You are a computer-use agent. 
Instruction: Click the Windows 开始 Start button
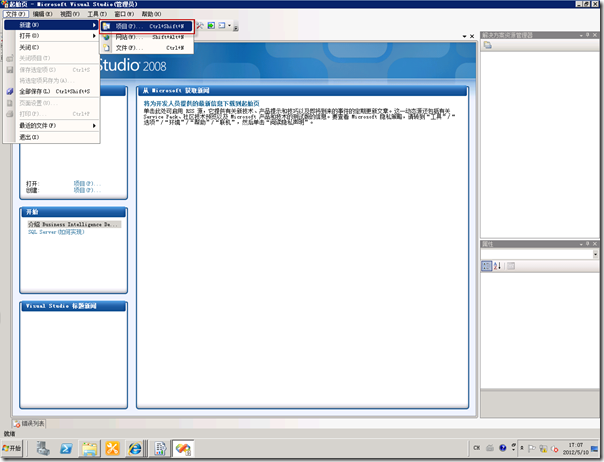(12, 448)
